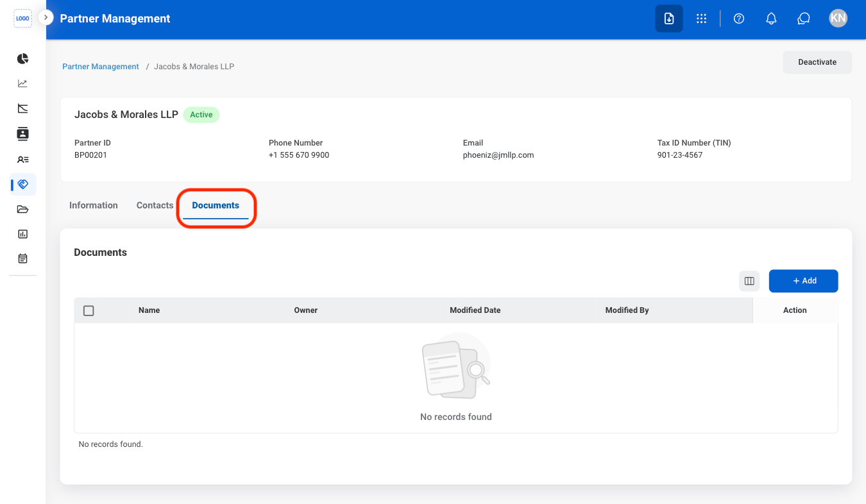Click Jacobs & Morales LLP breadcrumb text
Image resolution: width=866 pixels, height=504 pixels.
point(194,67)
